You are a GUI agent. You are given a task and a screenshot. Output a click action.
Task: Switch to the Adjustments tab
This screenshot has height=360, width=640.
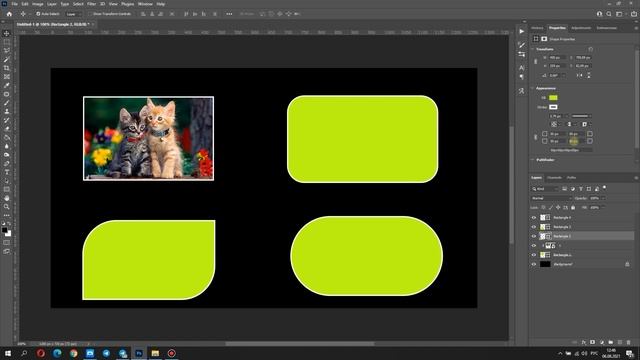tap(581, 28)
